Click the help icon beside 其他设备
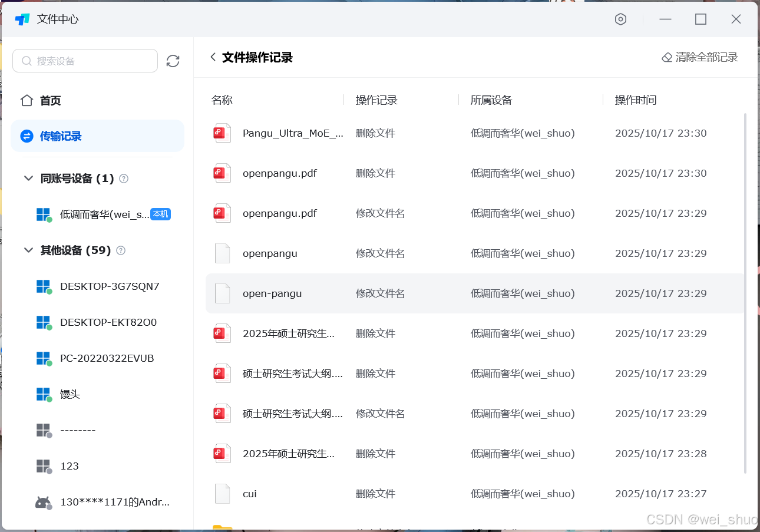The width and height of the screenshot is (760, 532). [x=121, y=250]
